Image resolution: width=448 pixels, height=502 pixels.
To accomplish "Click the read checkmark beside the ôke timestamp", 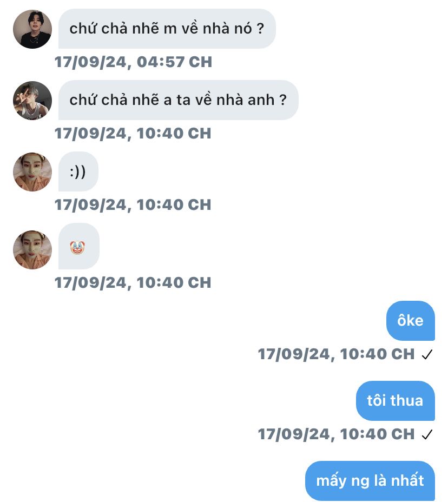I will click(x=427, y=355).
